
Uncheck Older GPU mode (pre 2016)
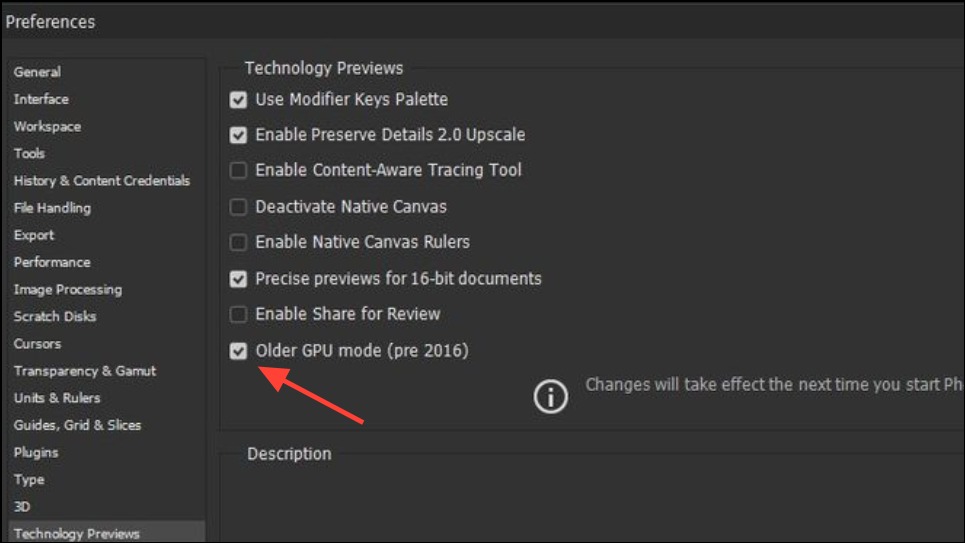(x=238, y=351)
